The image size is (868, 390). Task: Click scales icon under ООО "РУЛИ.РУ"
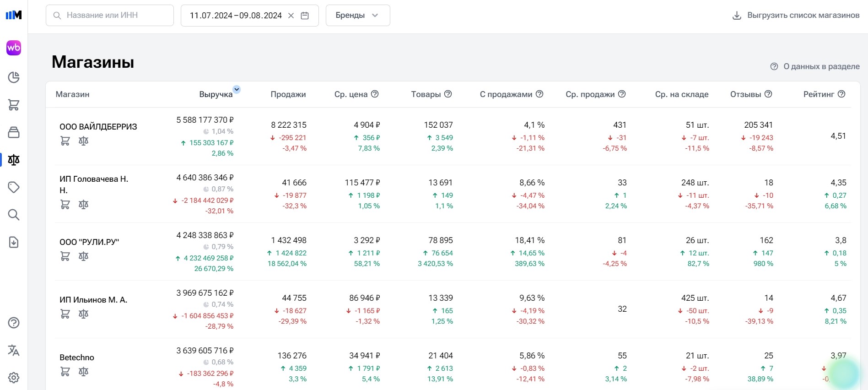click(83, 256)
